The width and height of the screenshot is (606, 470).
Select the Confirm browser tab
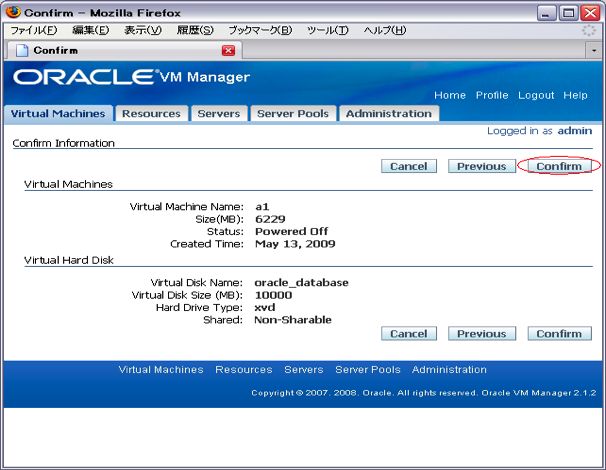124,51
